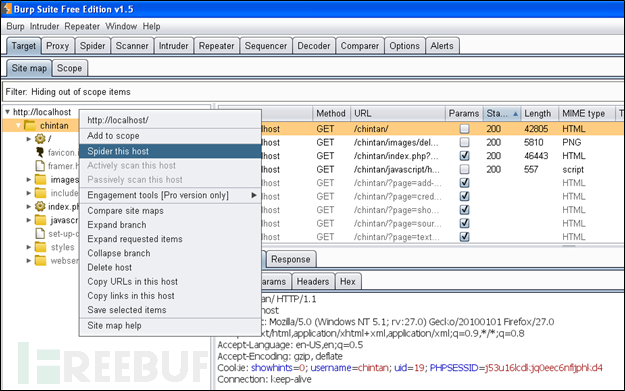625x391 pixels.
Task: Open the Response tab
Action: 291,259
